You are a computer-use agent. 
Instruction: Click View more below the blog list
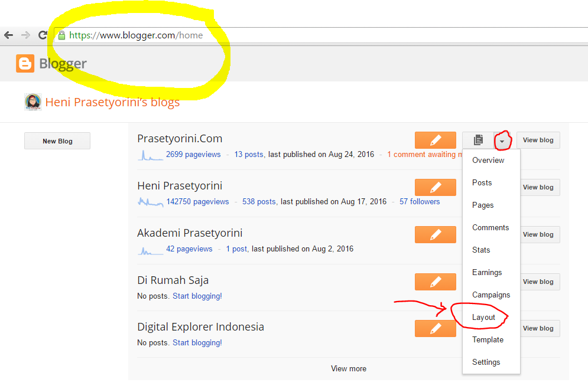point(349,369)
